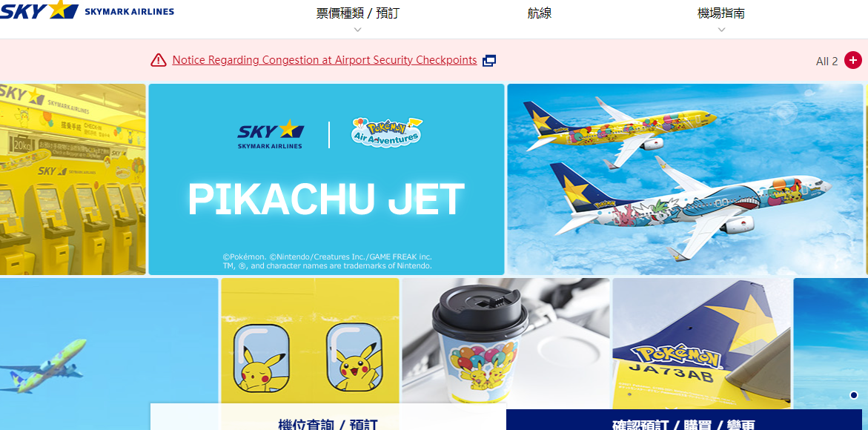Image resolution: width=868 pixels, height=430 pixels.
Task: Expand the chevron under 票價種類 / 預訂
Action: pyautogui.click(x=357, y=30)
